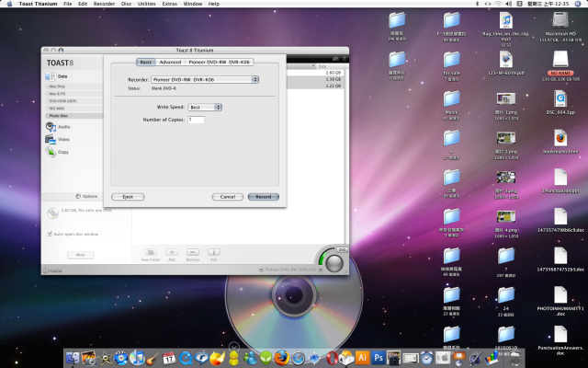
Task: Click the help question mark in Toast window
Action: 344,59
